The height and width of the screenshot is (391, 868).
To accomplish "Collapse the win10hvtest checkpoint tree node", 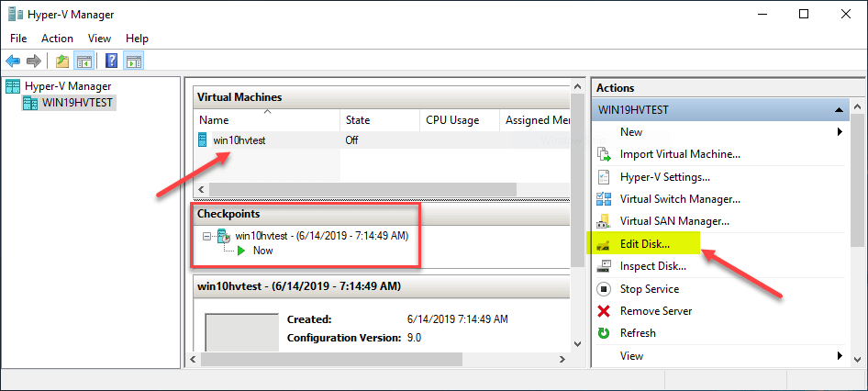I will tap(207, 237).
